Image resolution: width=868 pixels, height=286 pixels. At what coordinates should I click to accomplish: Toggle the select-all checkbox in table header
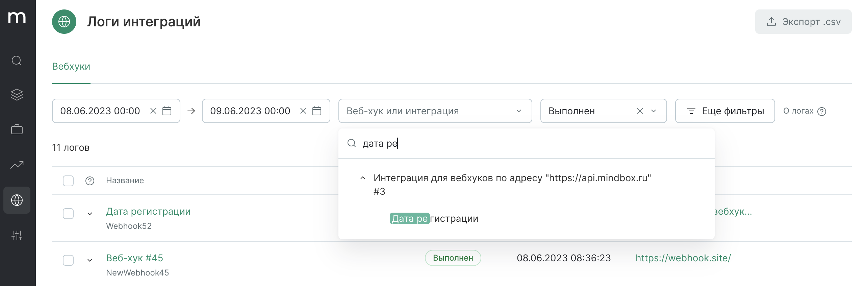pyautogui.click(x=68, y=181)
